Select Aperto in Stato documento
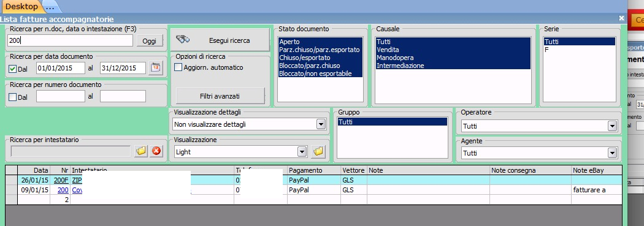 coord(320,42)
